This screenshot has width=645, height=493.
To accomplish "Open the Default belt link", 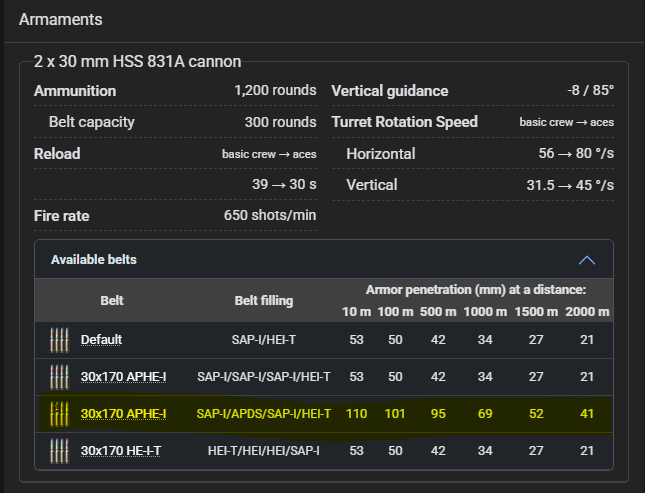I will (x=101, y=340).
